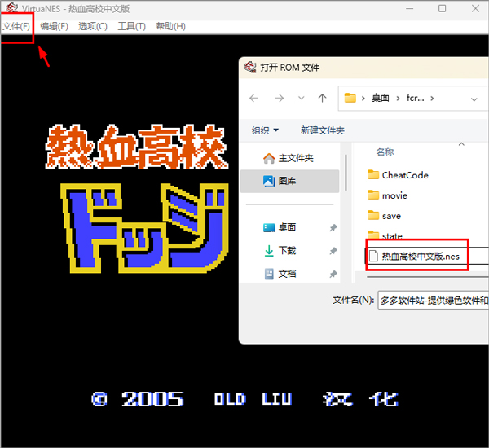Click the save folder icon

tap(373, 215)
